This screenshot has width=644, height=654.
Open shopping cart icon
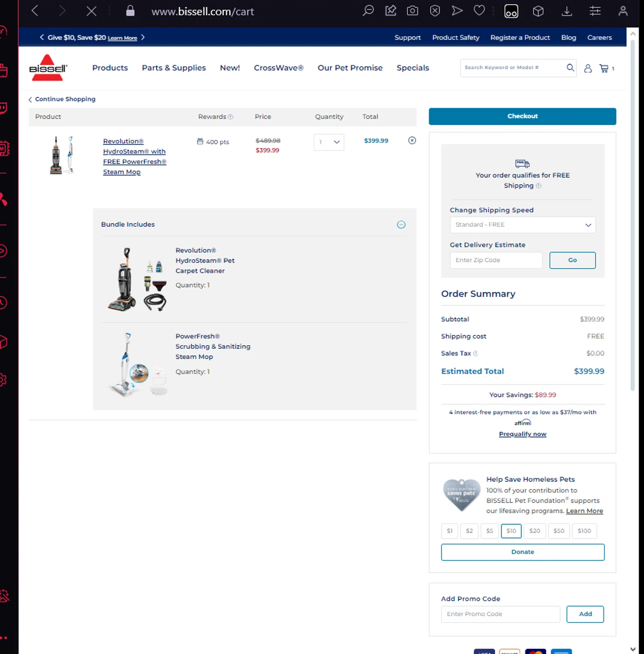pos(604,68)
